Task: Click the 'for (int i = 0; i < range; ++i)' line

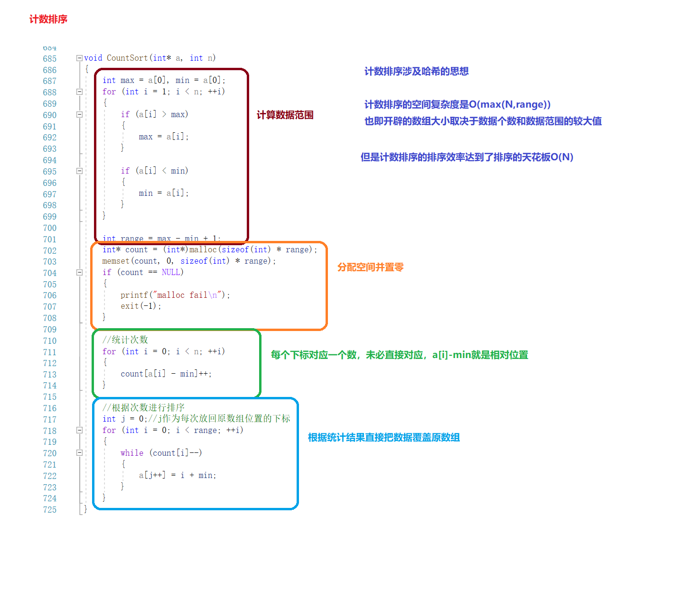Action: pyautogui.click(x=173, y=430)
